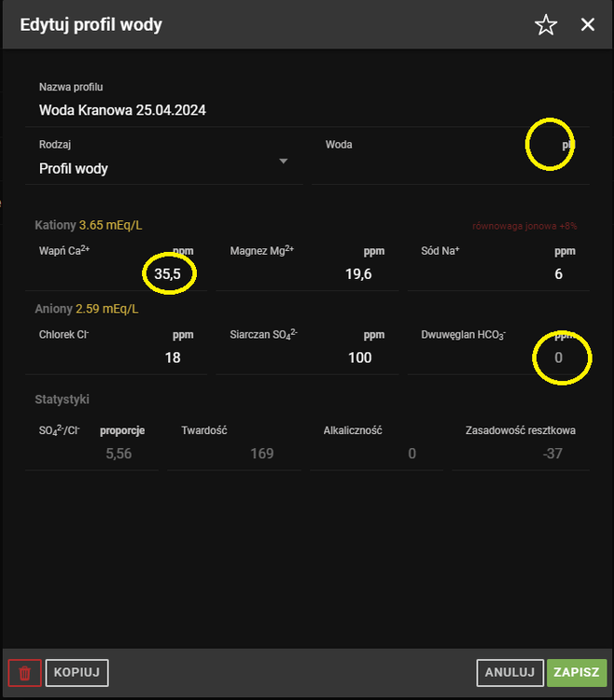Click the star favorite icon
Screen dimensions: 614x700
[x=546, y=25]
